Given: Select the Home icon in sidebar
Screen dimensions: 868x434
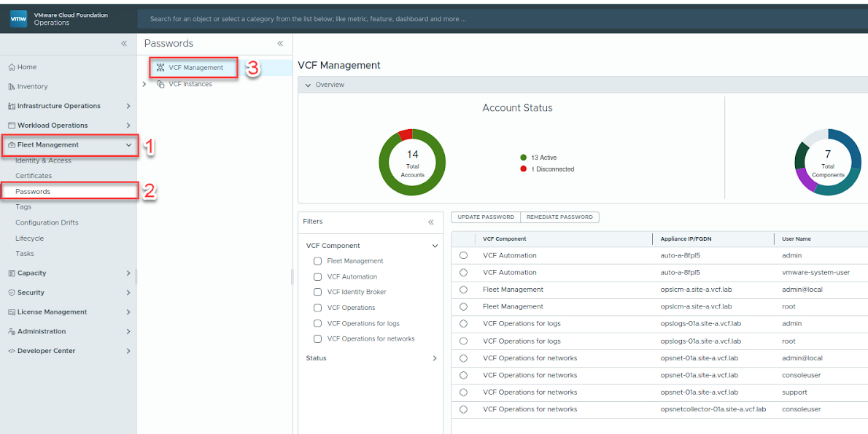Looking at the screenshot, I should (x=11, y=66).
